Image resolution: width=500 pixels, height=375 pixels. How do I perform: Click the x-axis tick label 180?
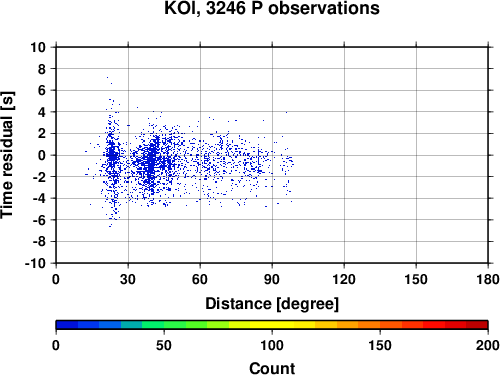(x=488, y=279)
